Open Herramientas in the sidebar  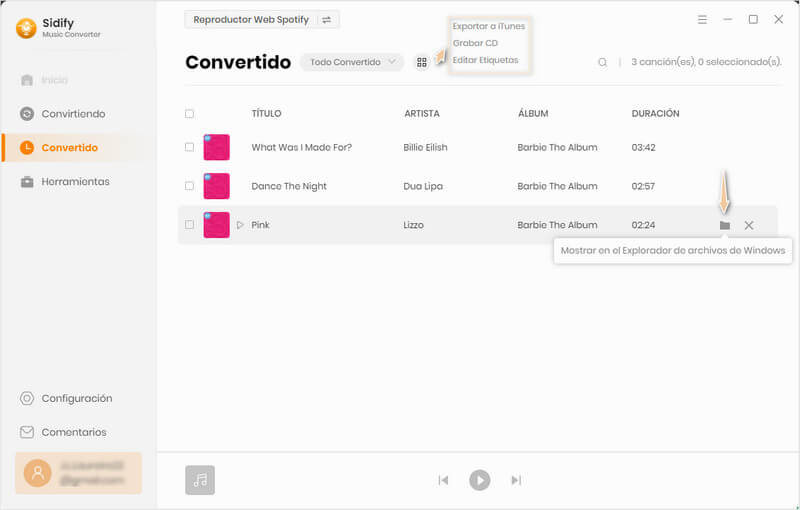click(64, 182)
